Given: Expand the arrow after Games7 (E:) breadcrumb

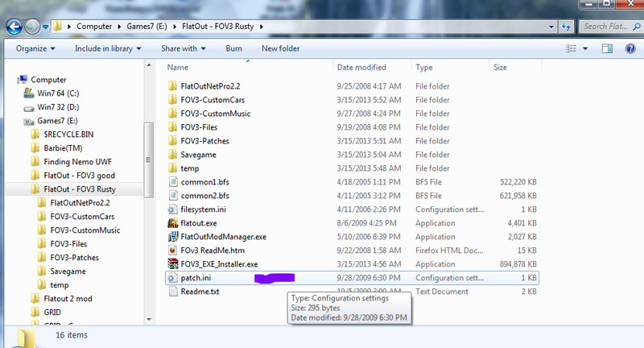Looking at the screenshot, I should (x=175, y=27).
